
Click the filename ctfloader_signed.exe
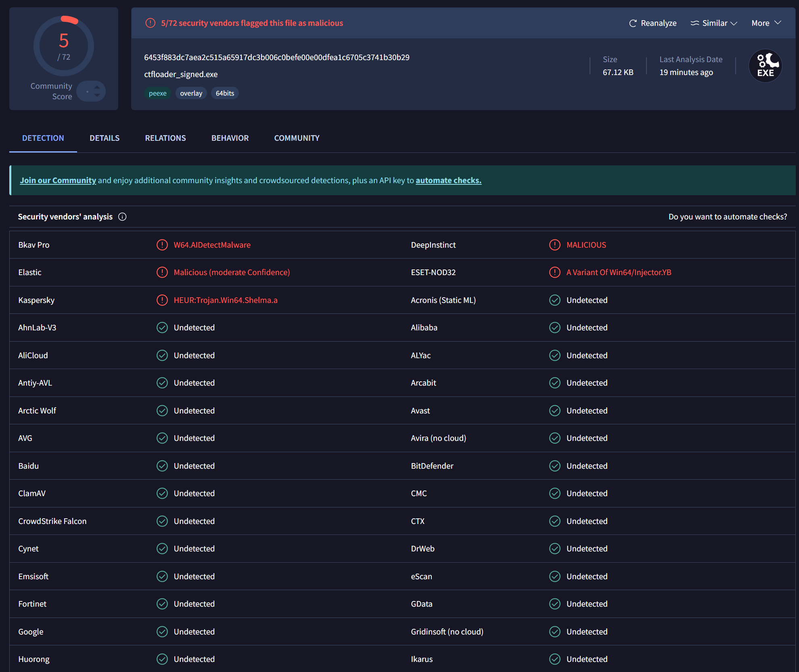point(181,74)
